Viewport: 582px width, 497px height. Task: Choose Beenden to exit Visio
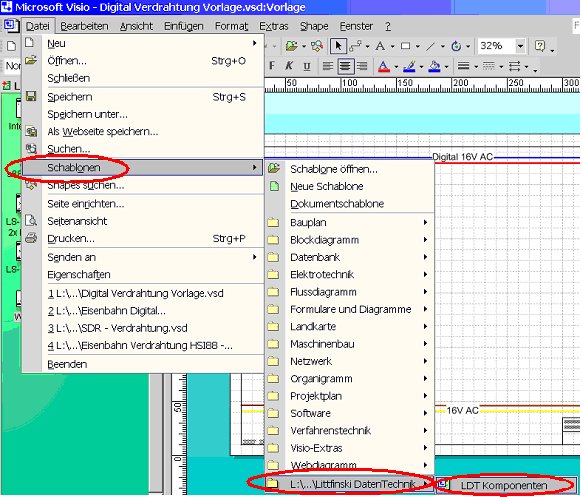pyautogui.click(x=143, y=364)
